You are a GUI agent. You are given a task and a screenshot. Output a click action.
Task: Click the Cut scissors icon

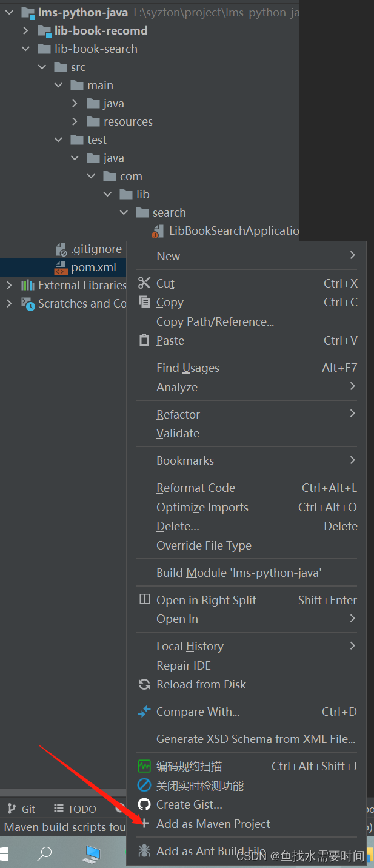pyautogui.click(x=144, y=283)
